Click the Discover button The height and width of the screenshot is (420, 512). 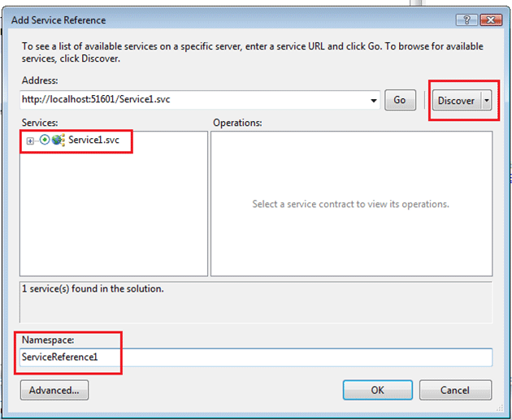456,100
